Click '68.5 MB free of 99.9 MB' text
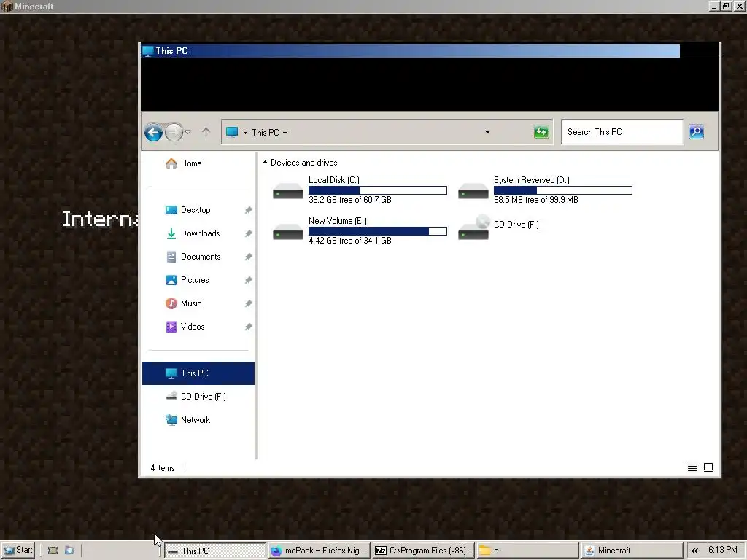The height and width of the screenshot is (560, 747). 536,200
